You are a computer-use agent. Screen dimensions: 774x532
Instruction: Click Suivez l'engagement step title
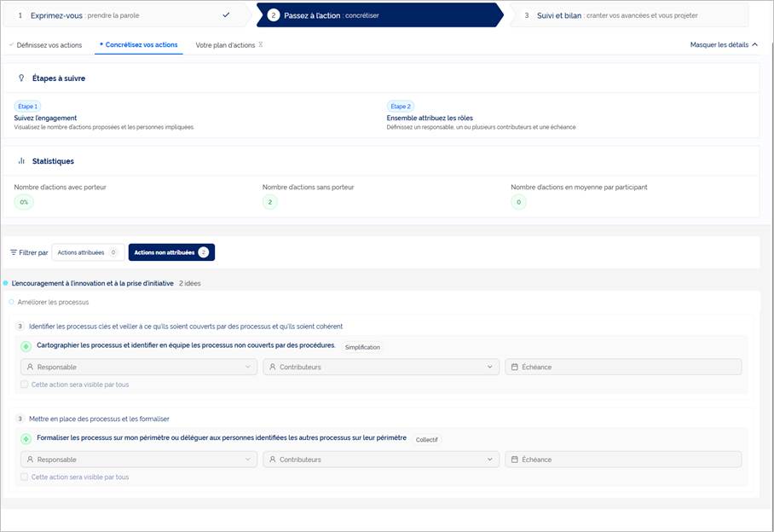(45, 118)
